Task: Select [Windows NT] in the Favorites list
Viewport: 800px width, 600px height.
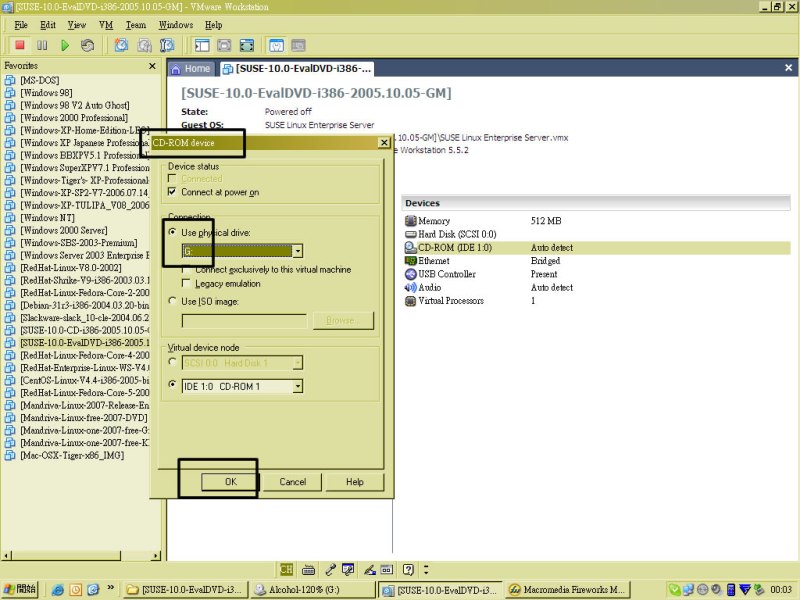Action: (47, 218)
